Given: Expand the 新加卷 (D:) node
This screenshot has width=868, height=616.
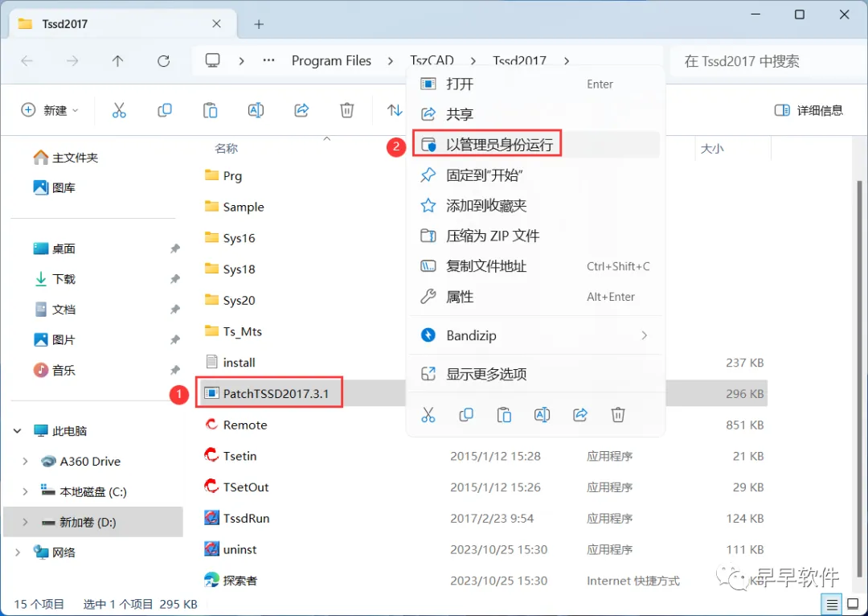Looking at the screenshot, I should click(x=25, y=522).
